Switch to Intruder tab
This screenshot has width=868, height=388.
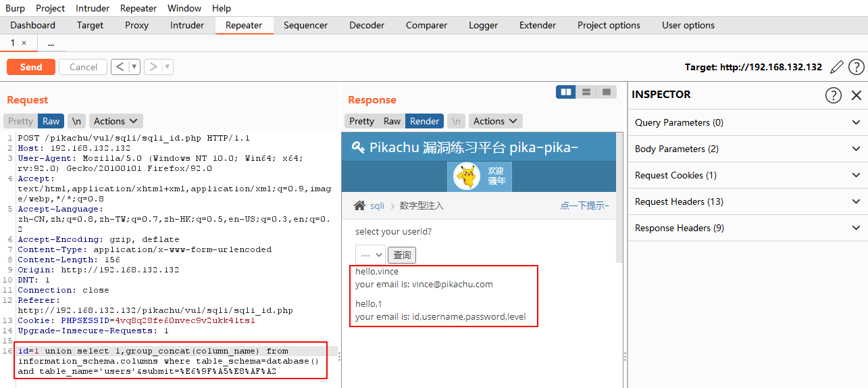pyautogui.click(x=187, y=25)
